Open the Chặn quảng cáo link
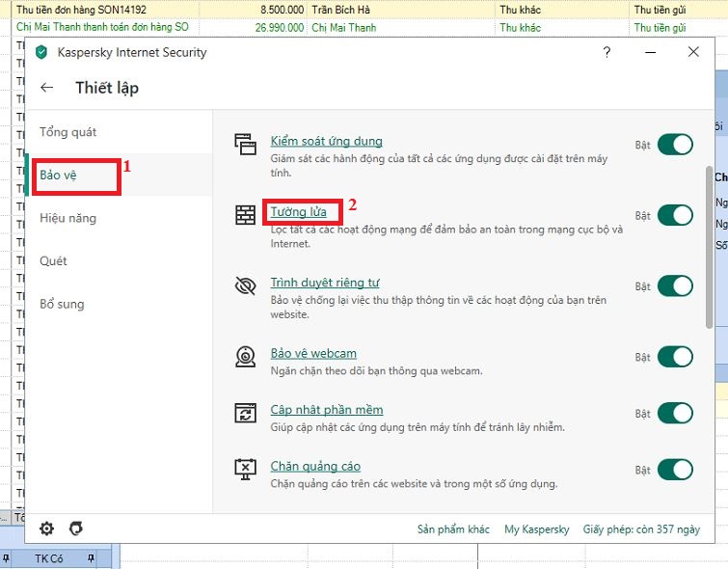Viewport: 728px width, 569px height. pyautogui.click(x=315, y=467)
